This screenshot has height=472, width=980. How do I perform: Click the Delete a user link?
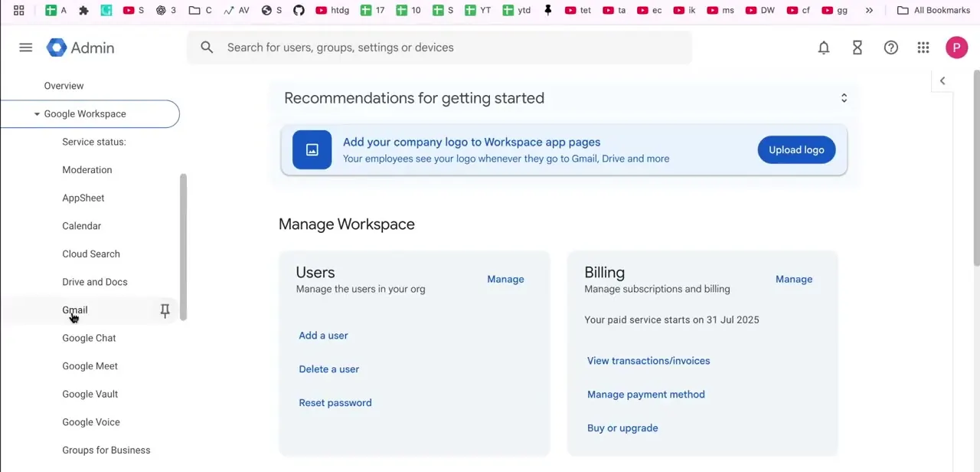(x=329, y=369)
